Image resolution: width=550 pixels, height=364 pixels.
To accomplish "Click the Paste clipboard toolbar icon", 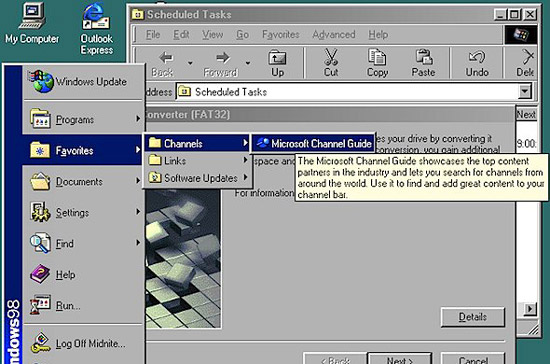I will pos(423,57).
